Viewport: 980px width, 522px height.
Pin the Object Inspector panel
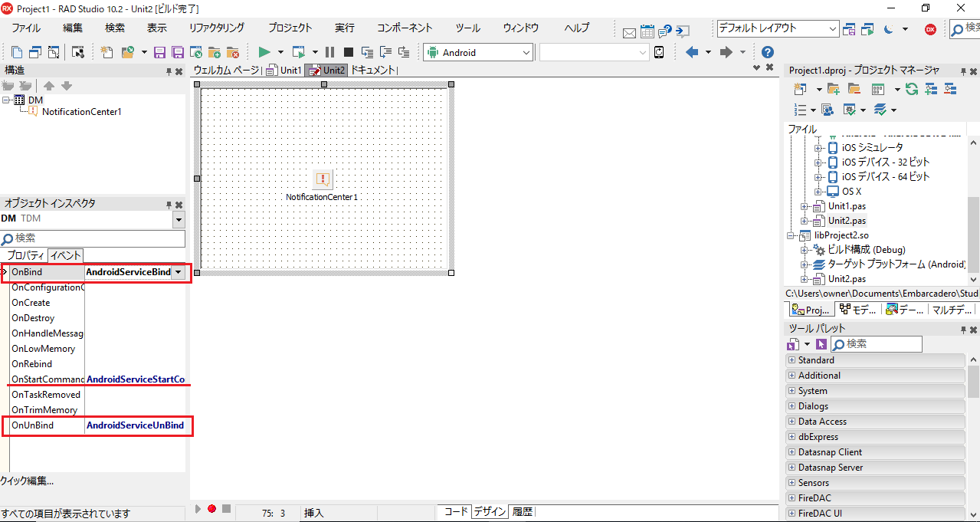[x=169, y=205]
